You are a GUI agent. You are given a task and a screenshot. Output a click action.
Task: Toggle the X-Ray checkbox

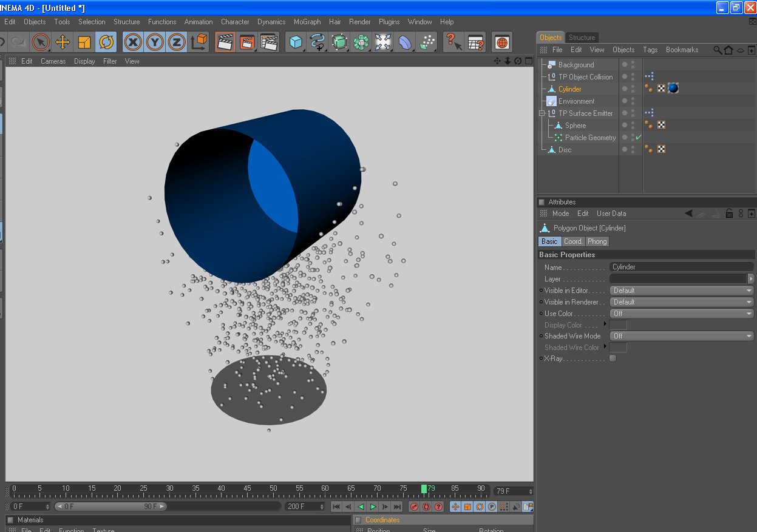coord(613,359)
